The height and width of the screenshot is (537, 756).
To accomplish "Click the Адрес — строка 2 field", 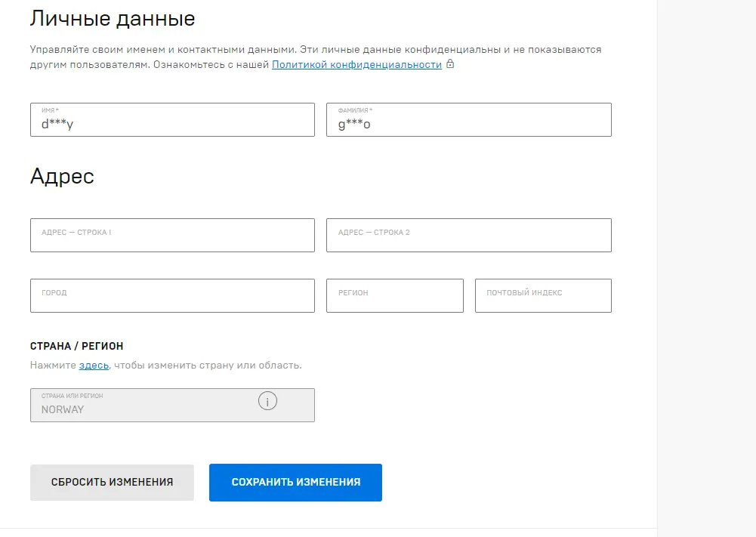I will click(x=469, y=235).
